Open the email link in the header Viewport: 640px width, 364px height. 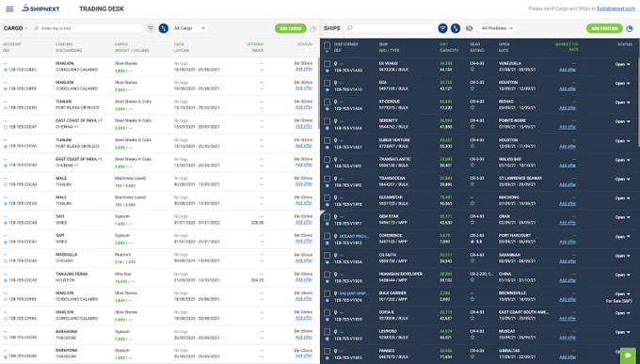616,8
